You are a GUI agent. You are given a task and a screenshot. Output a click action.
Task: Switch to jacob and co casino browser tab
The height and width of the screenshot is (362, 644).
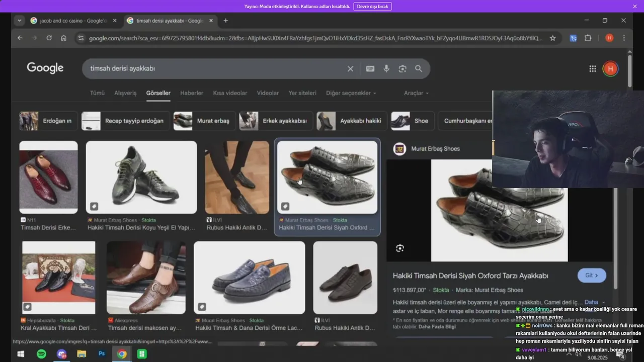click(x=73, y=21)
